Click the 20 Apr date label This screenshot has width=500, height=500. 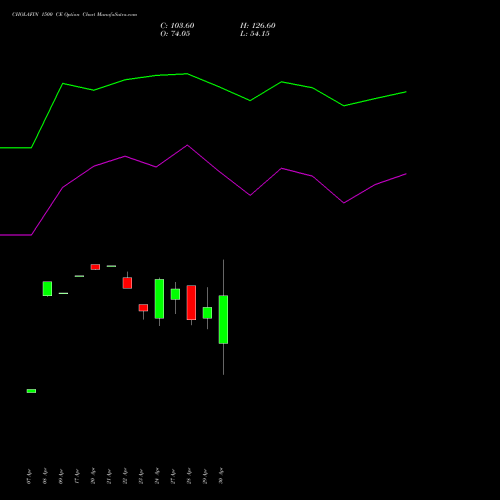[x=93, y=477]
